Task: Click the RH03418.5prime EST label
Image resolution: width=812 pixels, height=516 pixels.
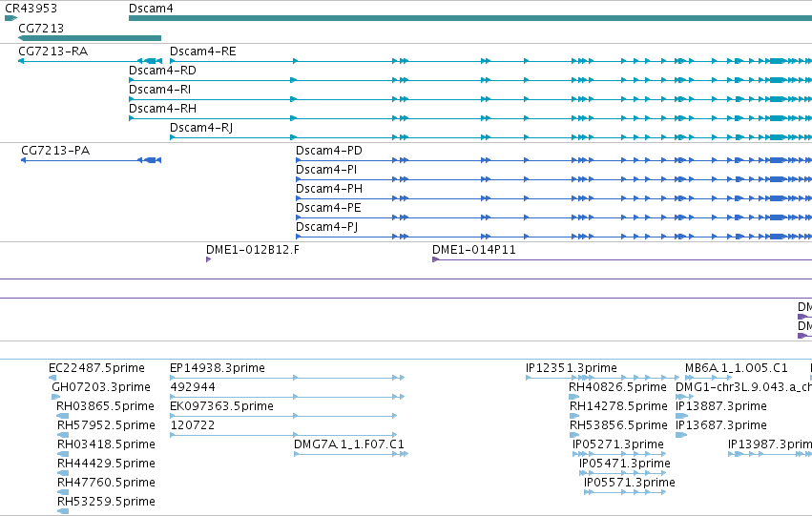Action: click(106, 444)
